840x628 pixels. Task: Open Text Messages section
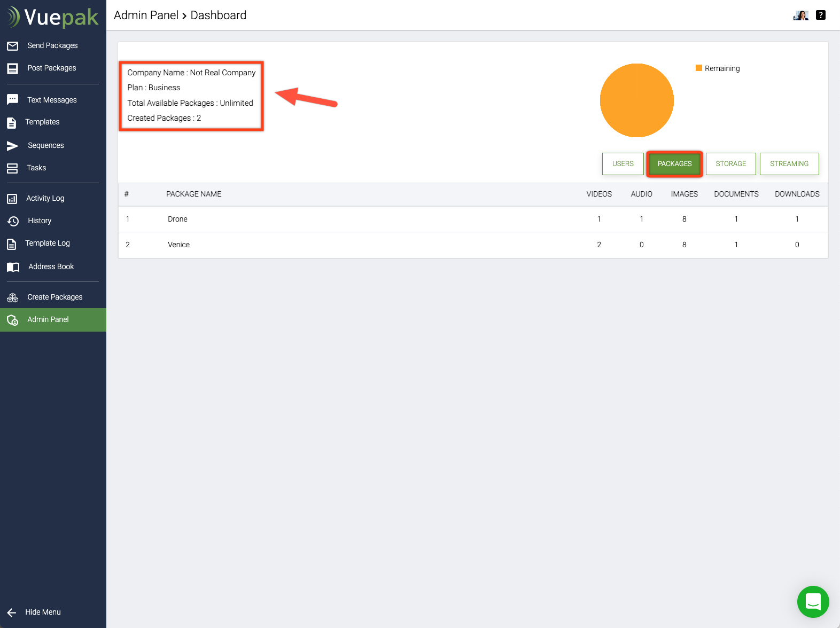[x=52, y=100]
